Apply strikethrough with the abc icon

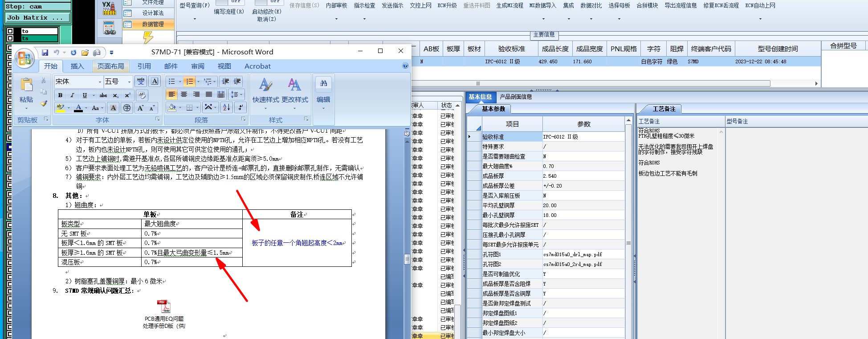pyautogui.click(x=103, y=95)
